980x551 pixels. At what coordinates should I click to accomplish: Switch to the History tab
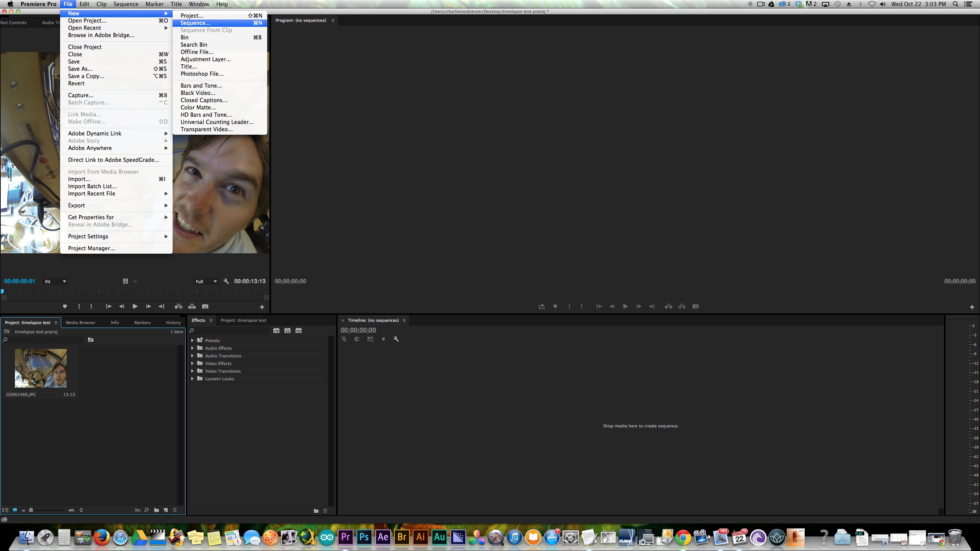tap(173, 323)
